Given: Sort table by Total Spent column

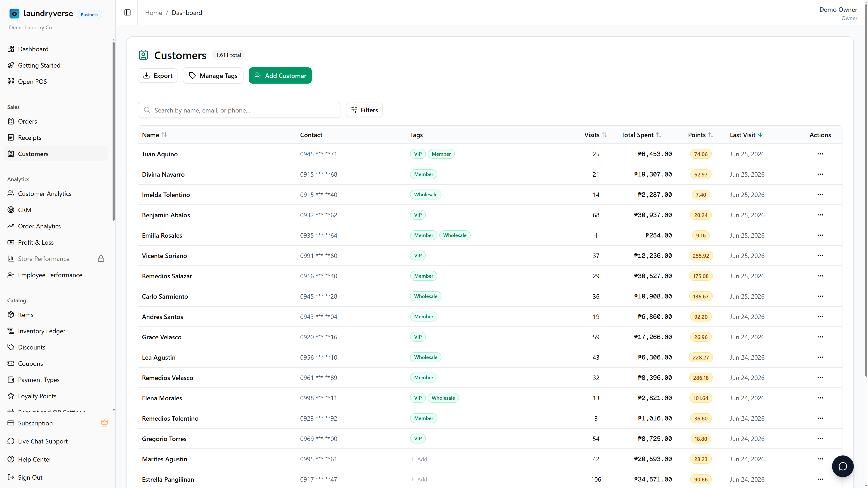Looking at the screenshot, I should pyautogui.click(x=641, y=135).
